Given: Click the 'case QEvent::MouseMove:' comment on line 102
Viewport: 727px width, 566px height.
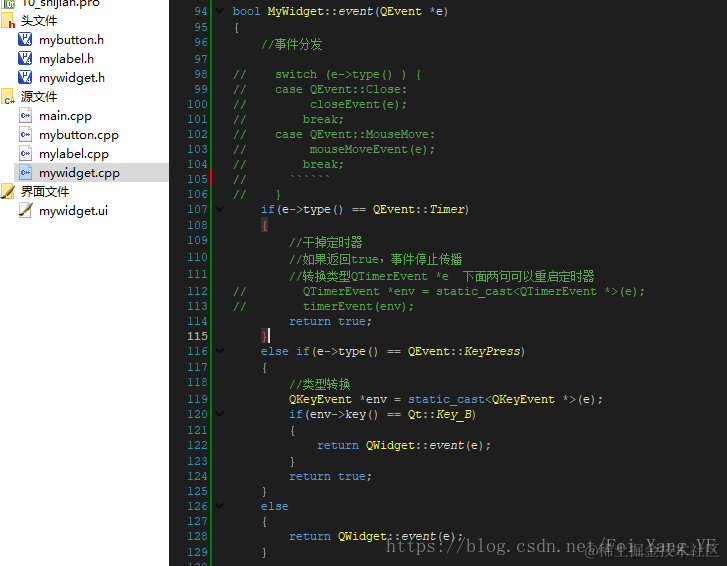Looking at the screenshot, I should coord(355,134).
